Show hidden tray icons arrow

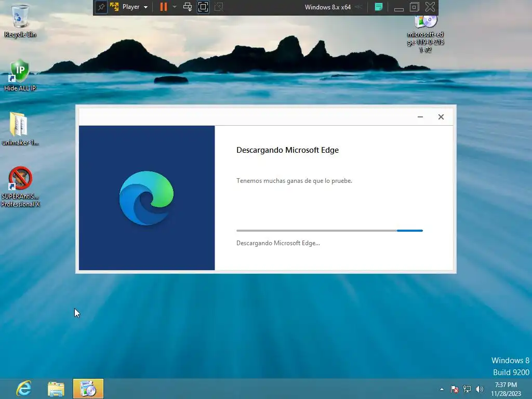[x=442, y=389]
